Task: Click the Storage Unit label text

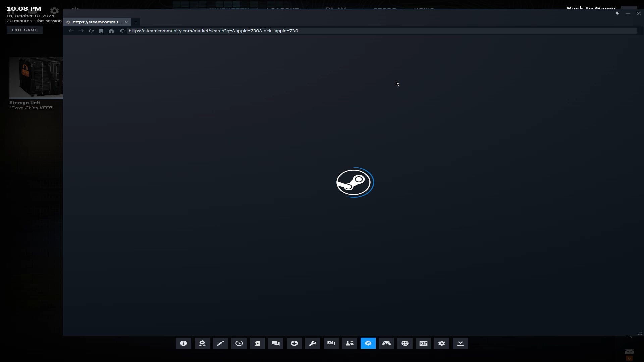Action: click(x=25, y=103)
